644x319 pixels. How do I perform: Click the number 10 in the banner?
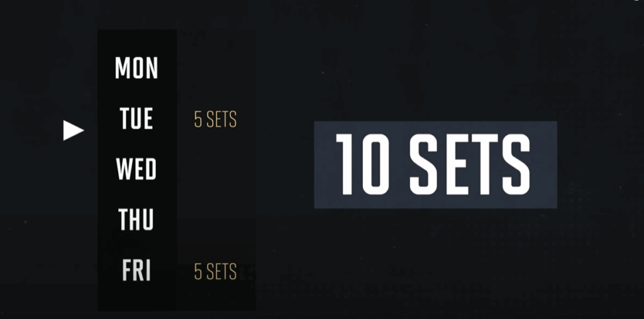(x=362, y=165)
